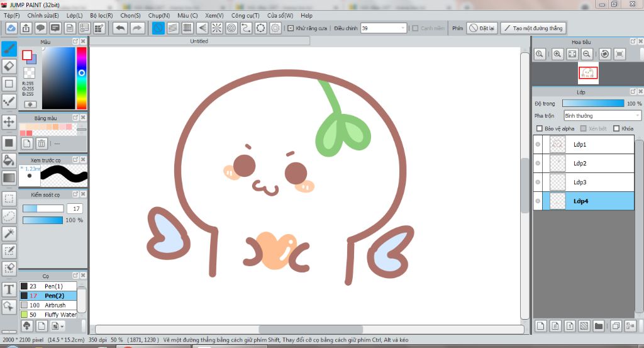Add a new layer in layer panel
The height and width of the screenshot is (348, 644).
click(540, 326)
